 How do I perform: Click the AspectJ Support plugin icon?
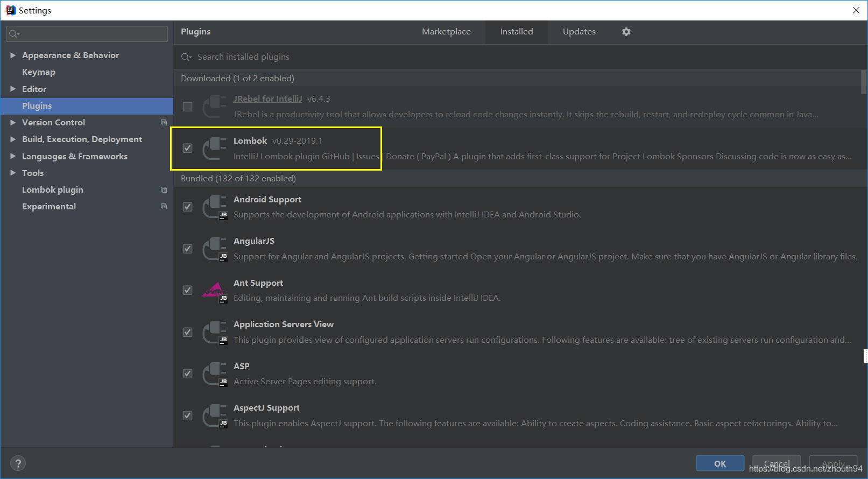[x=215, y=415]
